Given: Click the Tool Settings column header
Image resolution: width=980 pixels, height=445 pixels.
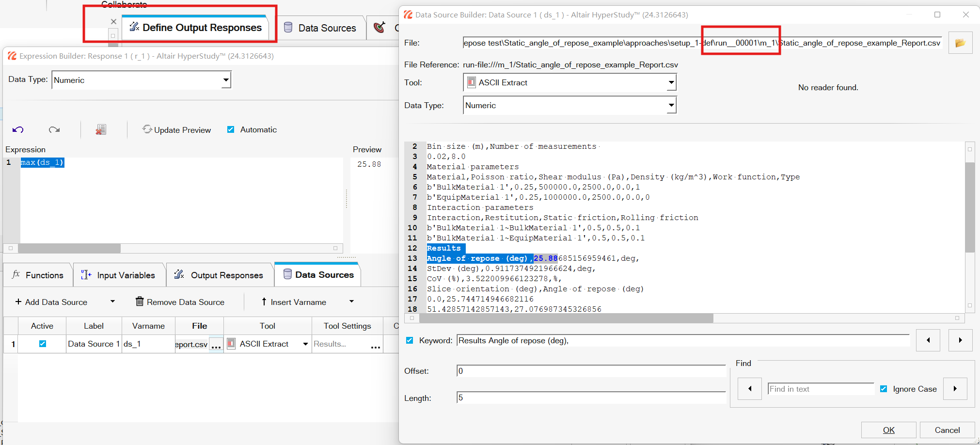Looking at the screenshot, I should 347,326.
